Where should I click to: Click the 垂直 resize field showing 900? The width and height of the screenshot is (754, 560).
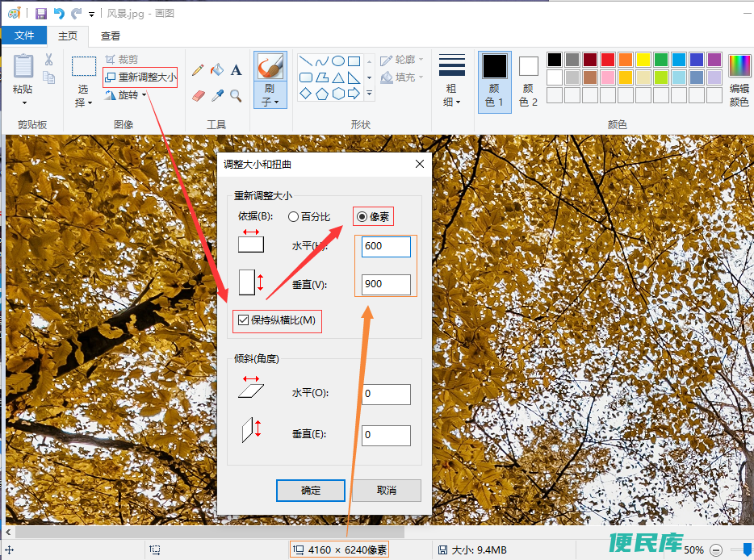pos(386,285)
